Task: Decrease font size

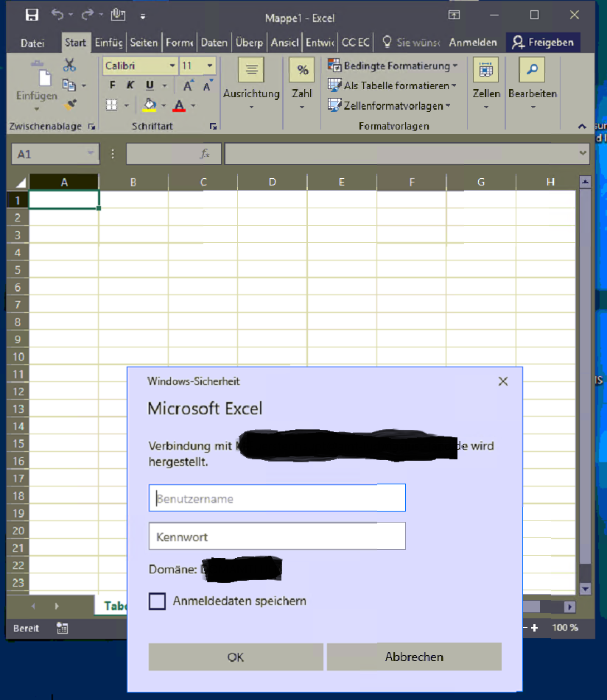Action: click(x=208, y=85)
